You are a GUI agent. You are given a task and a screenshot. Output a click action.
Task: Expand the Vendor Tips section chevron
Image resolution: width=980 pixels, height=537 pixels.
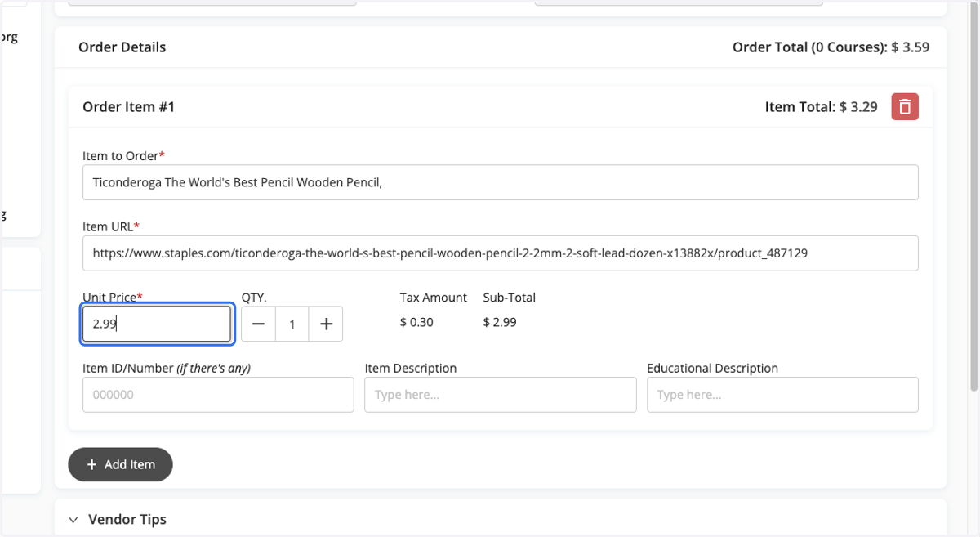73,520
